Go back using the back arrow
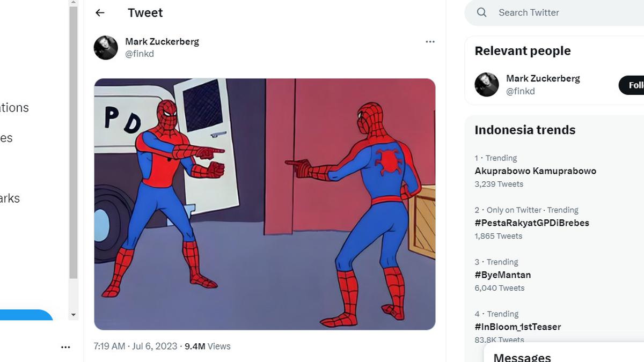This screenshot has height=362, width=644. click(x=100, y=12)
